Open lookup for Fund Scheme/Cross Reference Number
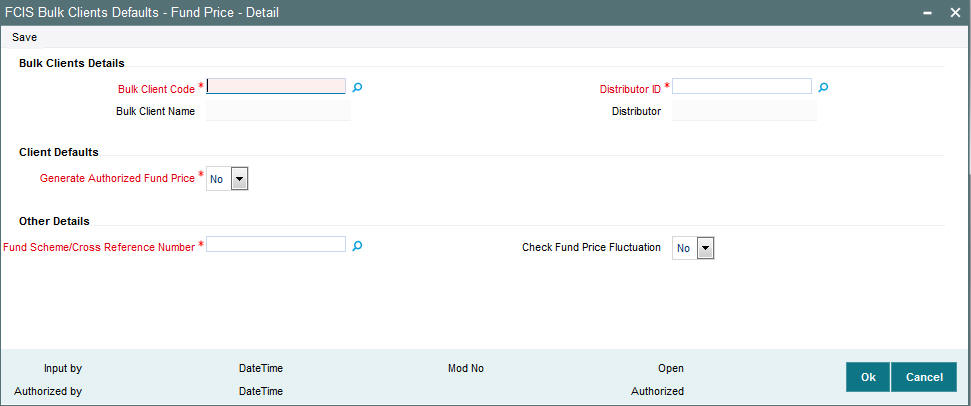 [x=357, y=246]
